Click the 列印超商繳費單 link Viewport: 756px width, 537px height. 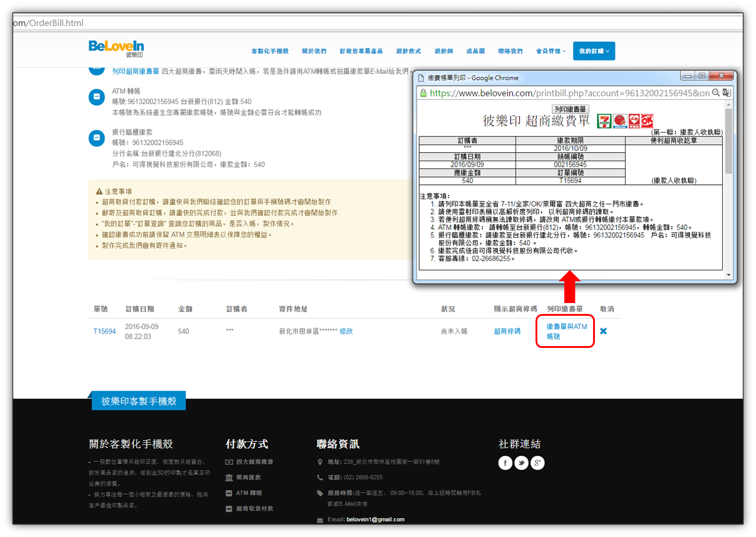point(136,71)
